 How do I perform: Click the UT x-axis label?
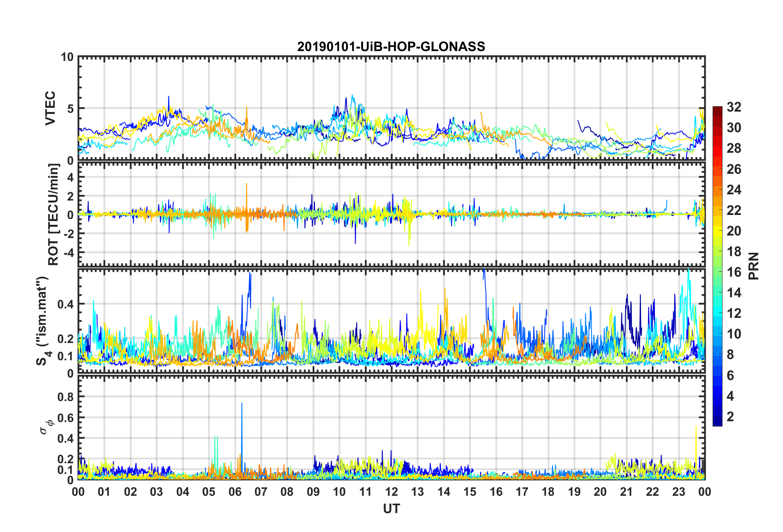pyautogui.click(x=391, y=509)
